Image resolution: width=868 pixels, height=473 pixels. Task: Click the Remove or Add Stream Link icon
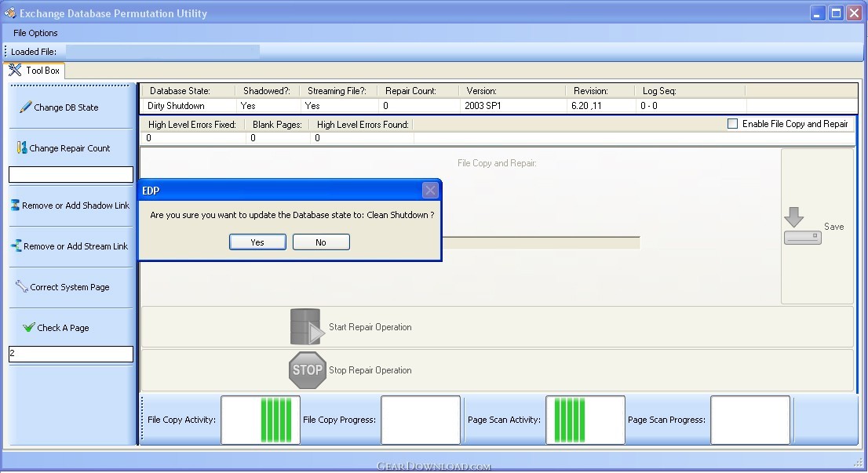coord(16,246)
